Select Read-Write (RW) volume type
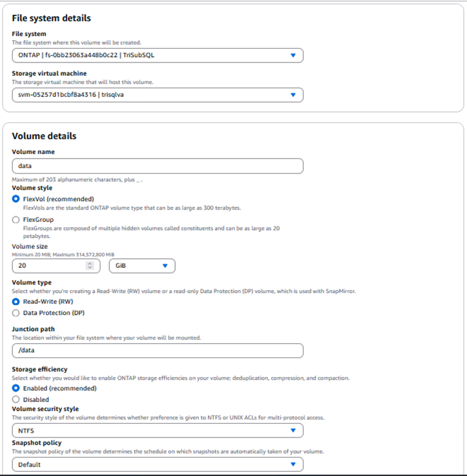The height and width of the screenshot is (476, 467). [16, 301]
